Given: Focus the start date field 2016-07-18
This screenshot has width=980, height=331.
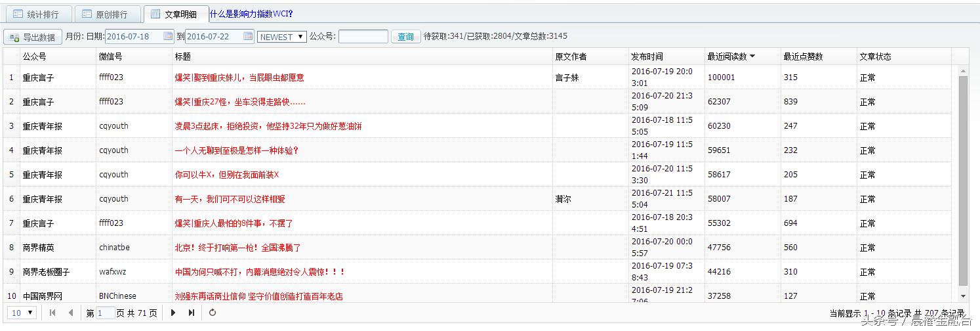Looking at the screenshot, I should point(133,37).
